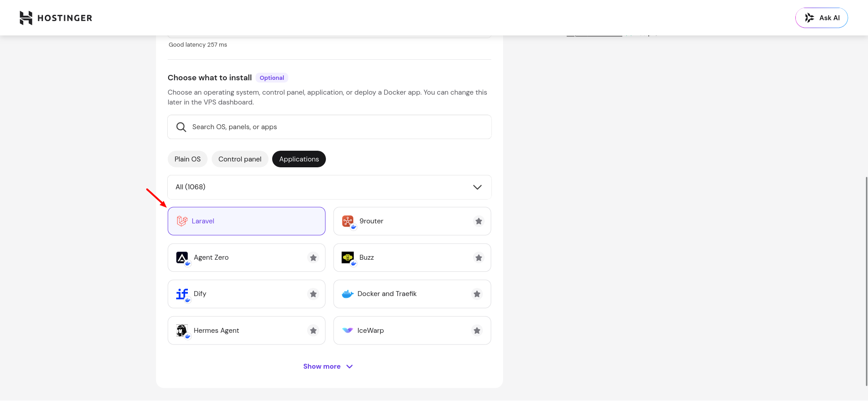Focus the Search OS, panels, or apps field
Image resolution: width=868 pixels, height=401 pixels.
tap(330, 127)
